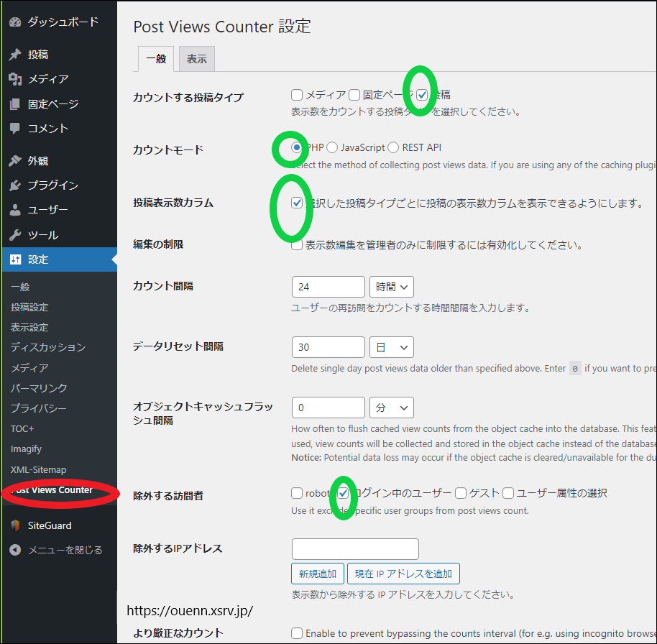657x644 pixels.
Task: Open the カウント間隔 時間 unit dropdown
Action: point(392,287)
